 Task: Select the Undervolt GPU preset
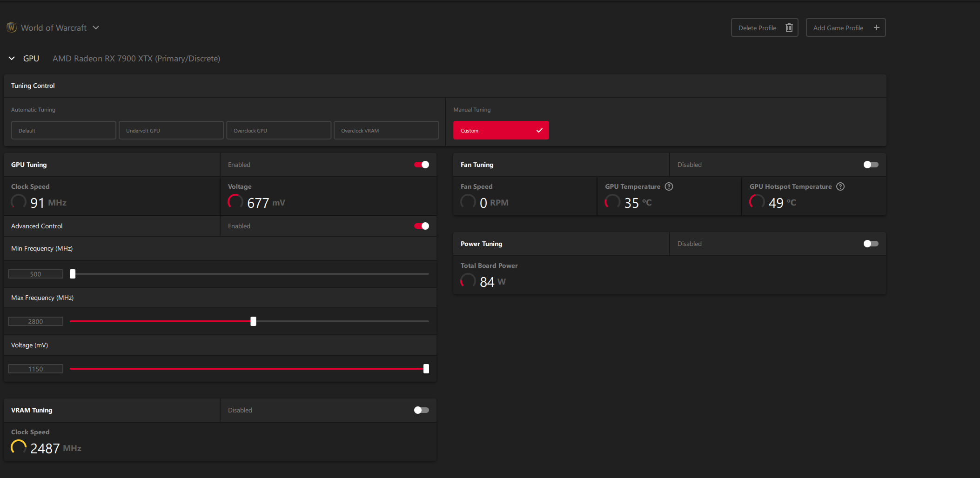tap(171, 130)
